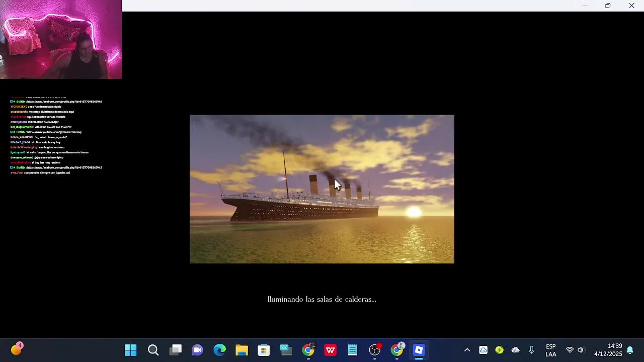Viewport: 644px width, 362px height.
Task: Open Microsoft Edge from taskbar
Action: [x=219, y=350]
